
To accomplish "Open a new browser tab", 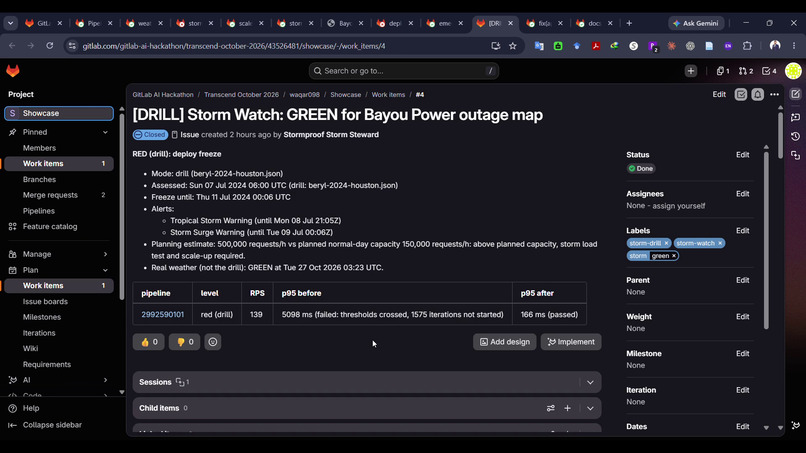I will click(629, 23).
